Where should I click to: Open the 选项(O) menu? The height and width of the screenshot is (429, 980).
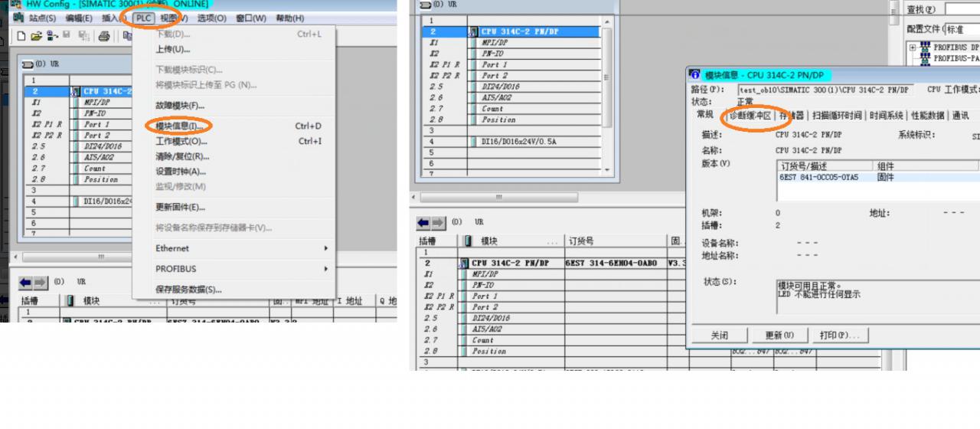[x=211, y=18]
